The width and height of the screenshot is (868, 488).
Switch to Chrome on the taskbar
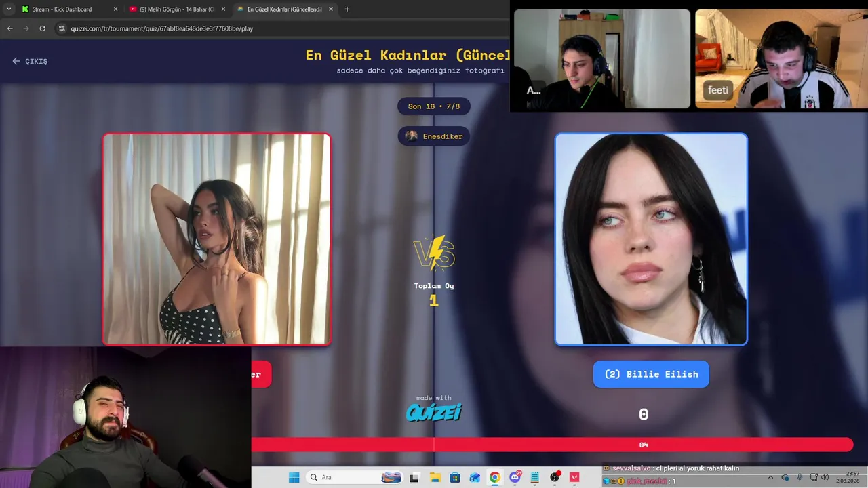point(495,477)
